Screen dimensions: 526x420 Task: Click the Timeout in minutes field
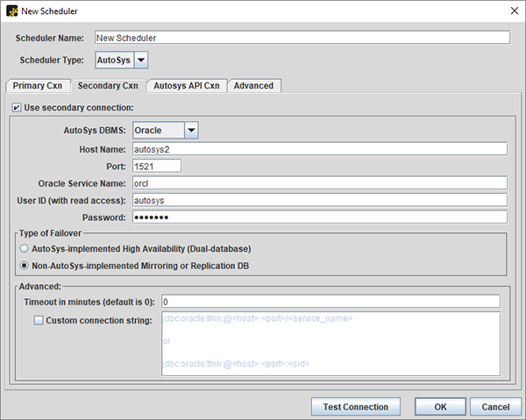(331, 302)
